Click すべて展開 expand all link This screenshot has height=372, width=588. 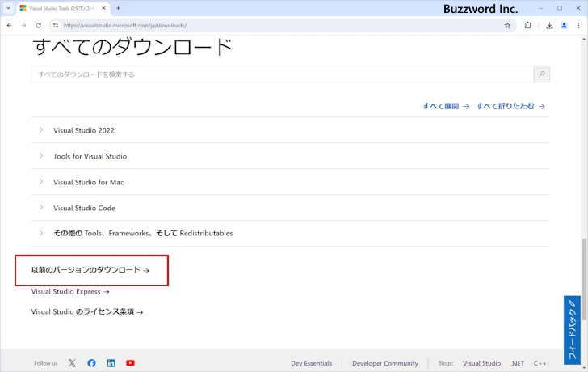coord(446,106)
